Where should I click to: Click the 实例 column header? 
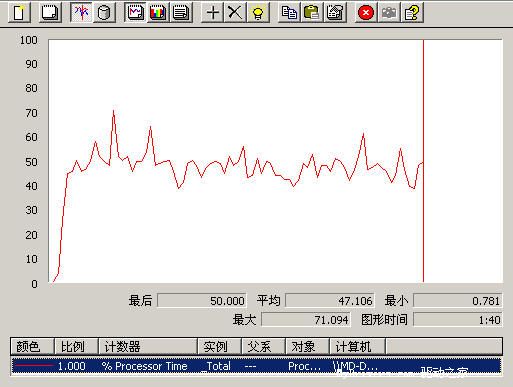pyautogui.click(x=219, y=347)
